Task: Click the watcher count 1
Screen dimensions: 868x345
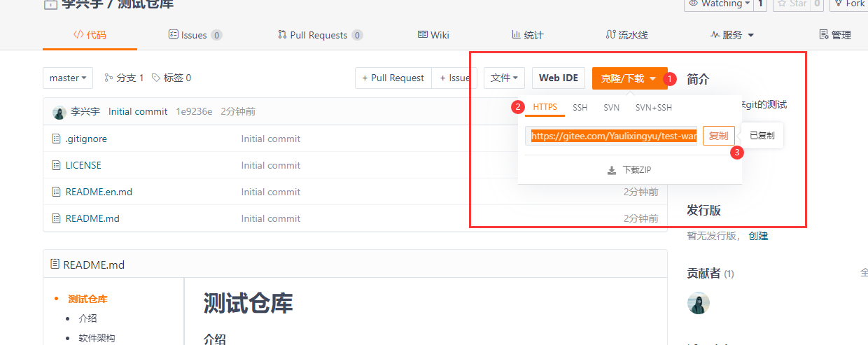Action: click(x=760, y=4)
